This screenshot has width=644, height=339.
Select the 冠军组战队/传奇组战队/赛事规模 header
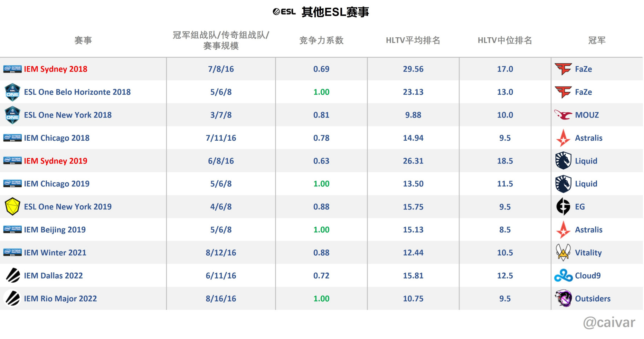pos(221,40)
